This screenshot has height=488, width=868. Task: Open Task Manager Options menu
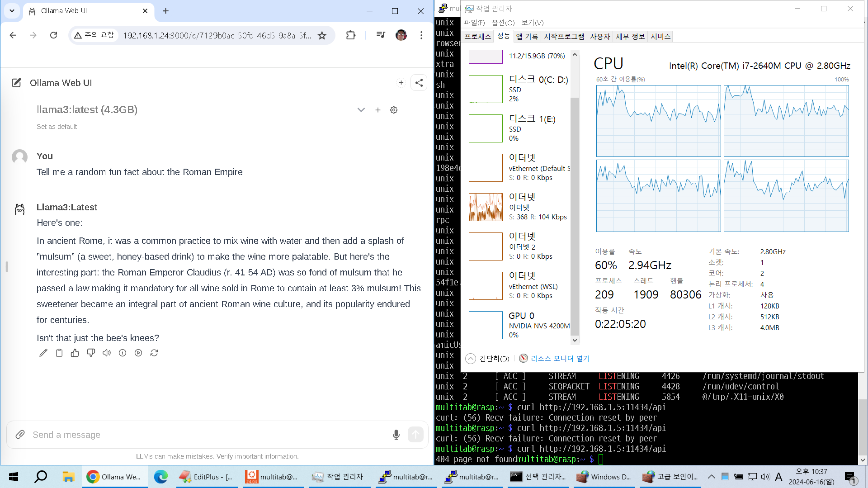click(503, 23)
